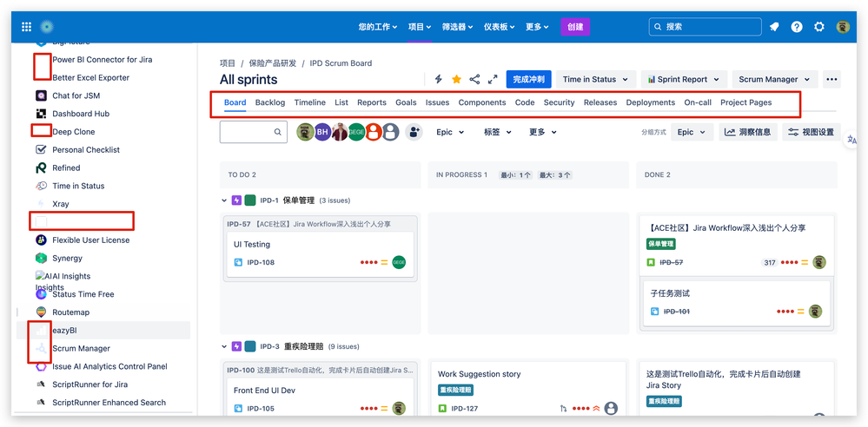Open eazyBI in sidebar
This screenshot has height=427, width=868.
pos(103,330)
